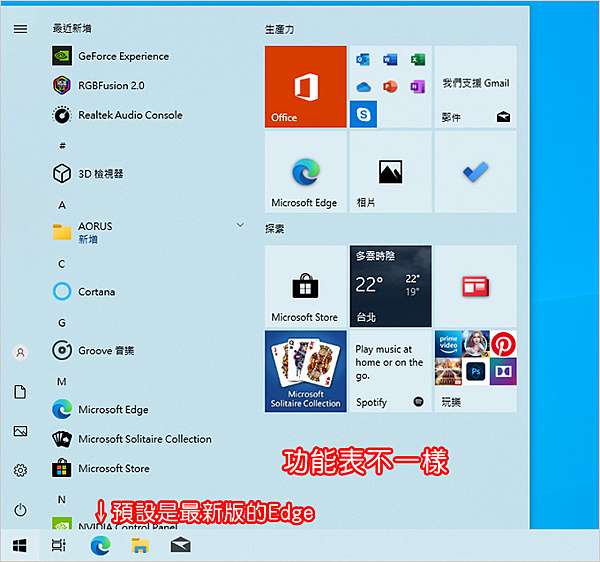Open the AORUS folder entry
This screenshot has width=600, height=562.
tap(148, 232)
